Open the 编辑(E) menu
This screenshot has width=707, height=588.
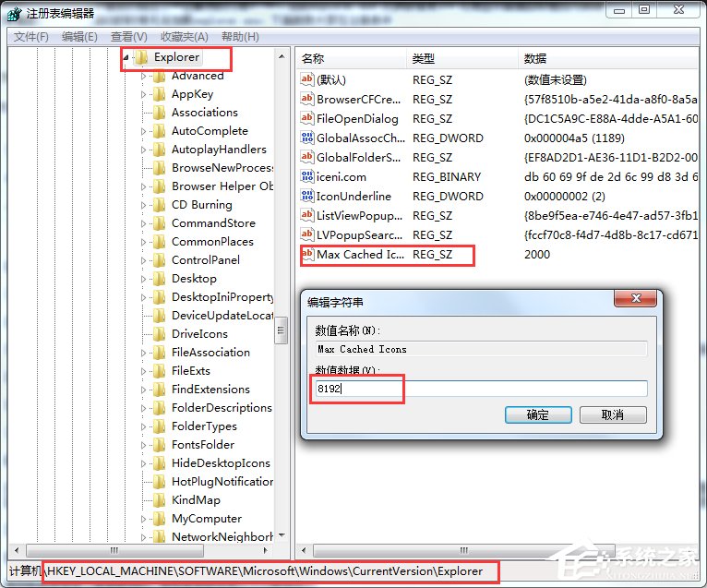pos(79,37)
